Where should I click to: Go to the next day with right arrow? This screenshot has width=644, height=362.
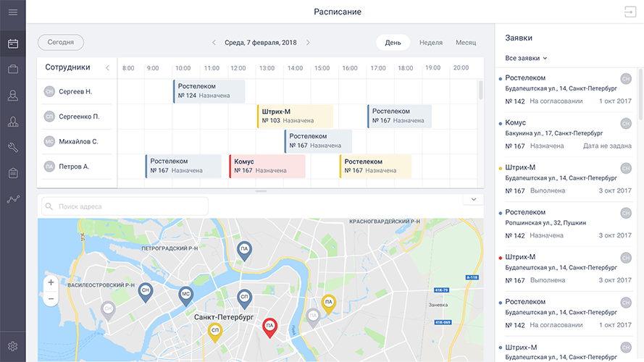pyautogui.click(x=308, y=43)
